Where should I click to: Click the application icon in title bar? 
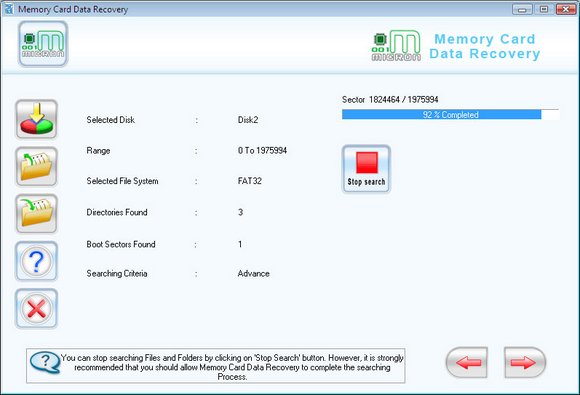tap(8, 9)
